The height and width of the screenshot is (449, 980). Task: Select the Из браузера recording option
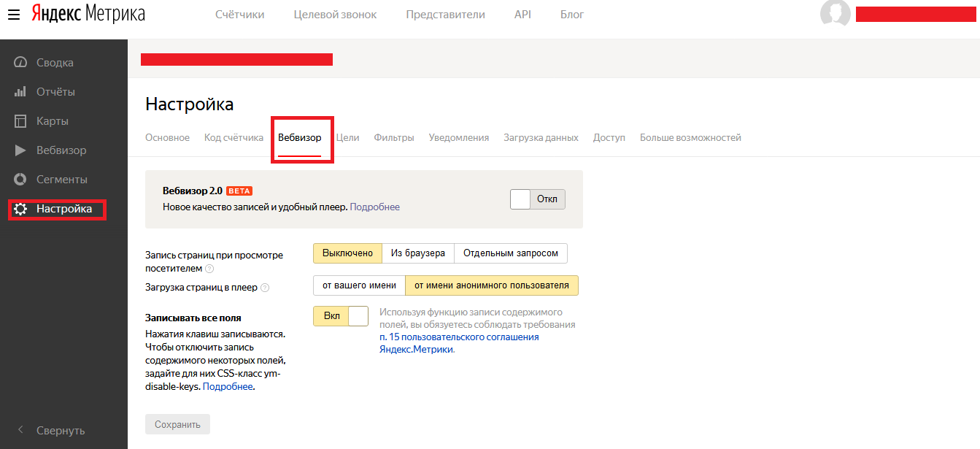(x=418, y=253)
